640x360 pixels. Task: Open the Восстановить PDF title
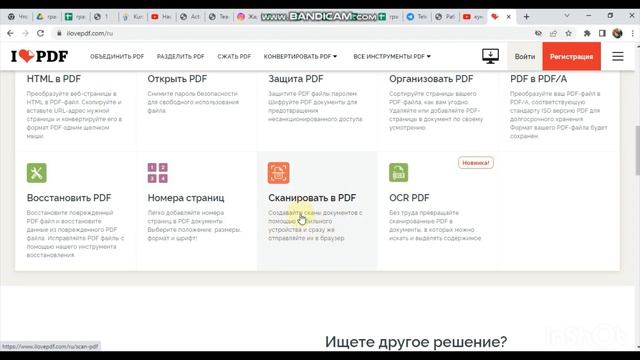point(69,198)
